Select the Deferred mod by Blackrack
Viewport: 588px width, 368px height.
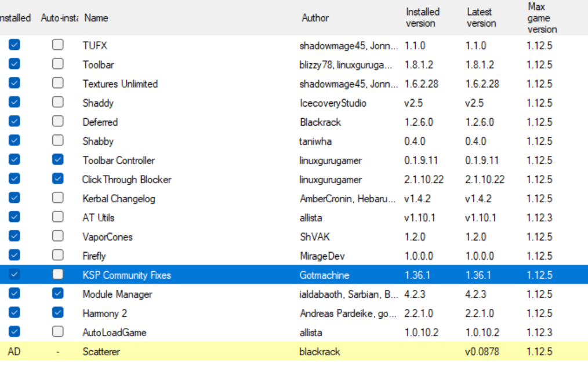[x=100, y=122]
